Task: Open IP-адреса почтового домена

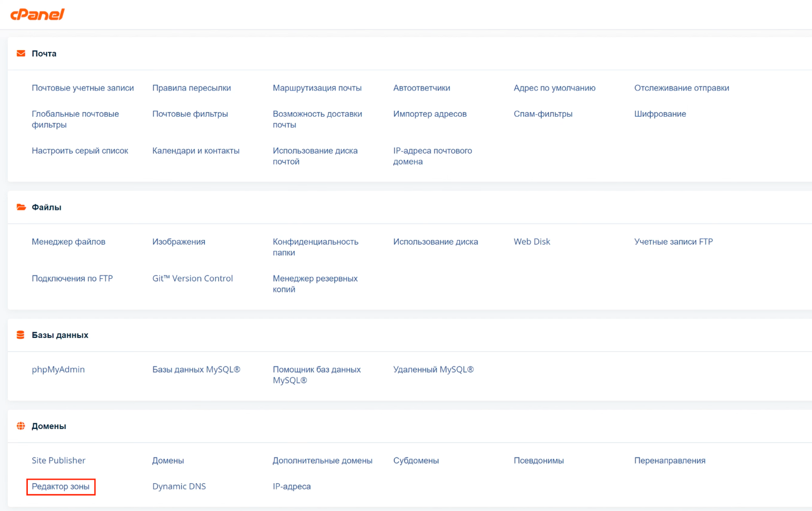Action: click(432, 156)
